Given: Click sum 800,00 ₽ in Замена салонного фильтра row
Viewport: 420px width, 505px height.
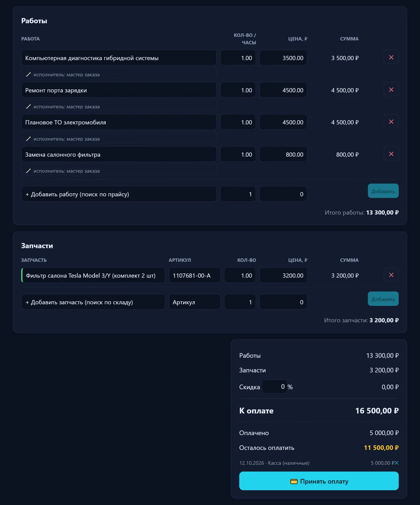Looking at the screenshot, I should point(347,155).
